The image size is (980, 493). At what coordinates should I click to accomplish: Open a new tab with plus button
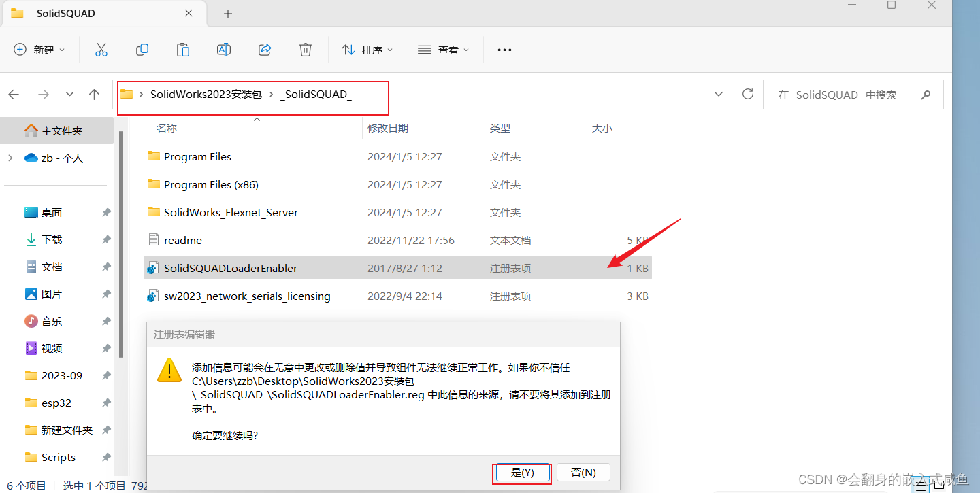click(228, 14)
